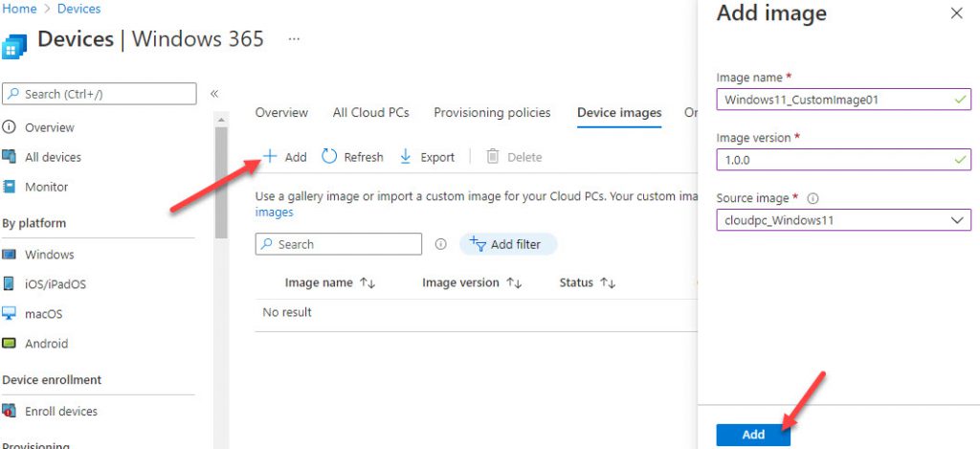Focus the Image name field
Image resolution: width=980 pixels, height=449 pixels.
coord(844,100)
